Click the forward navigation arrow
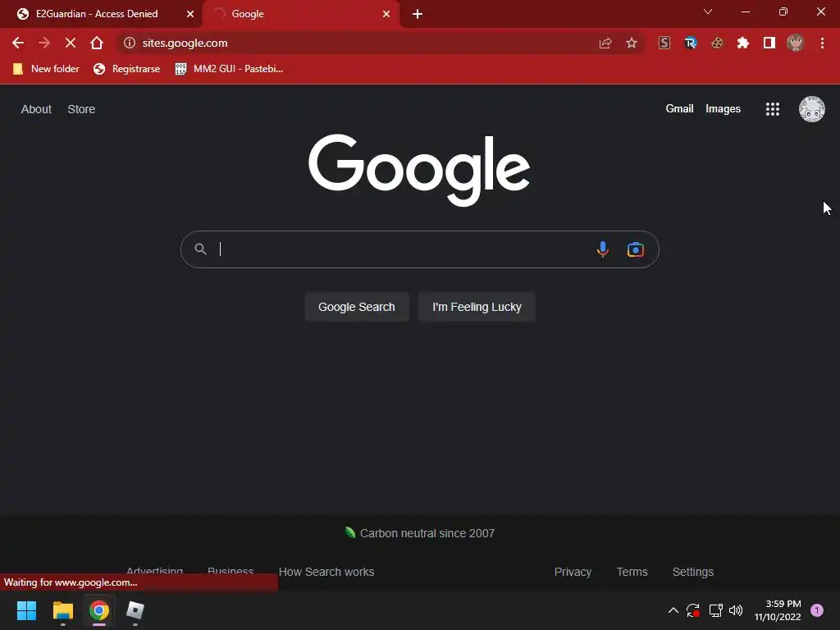This screenshot has height=630, width=840. click(44, 43)
